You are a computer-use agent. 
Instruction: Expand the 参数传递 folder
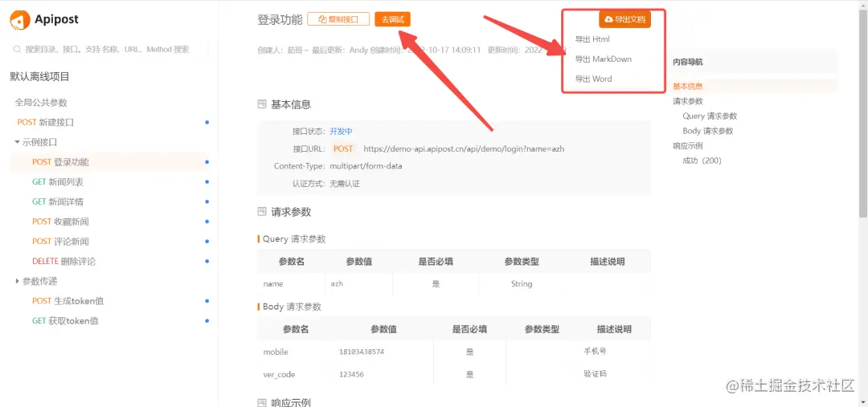[x=17, y=282]
